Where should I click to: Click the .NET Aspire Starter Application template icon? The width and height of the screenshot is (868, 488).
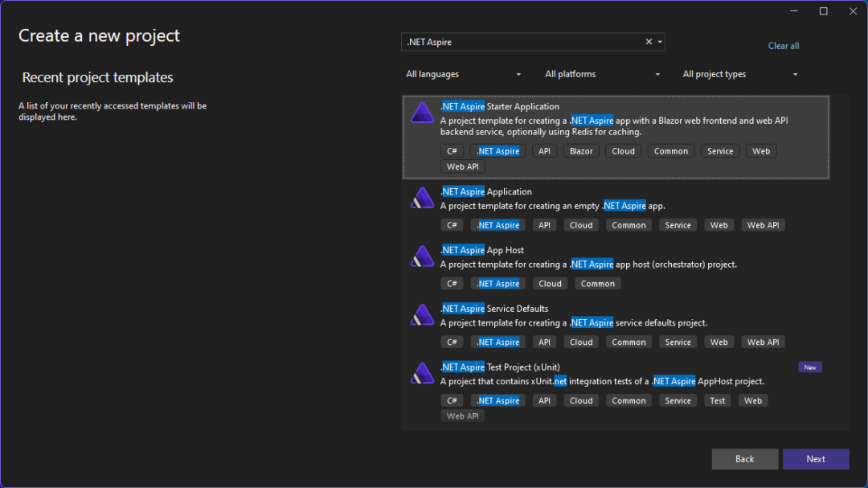pos(423,113)
